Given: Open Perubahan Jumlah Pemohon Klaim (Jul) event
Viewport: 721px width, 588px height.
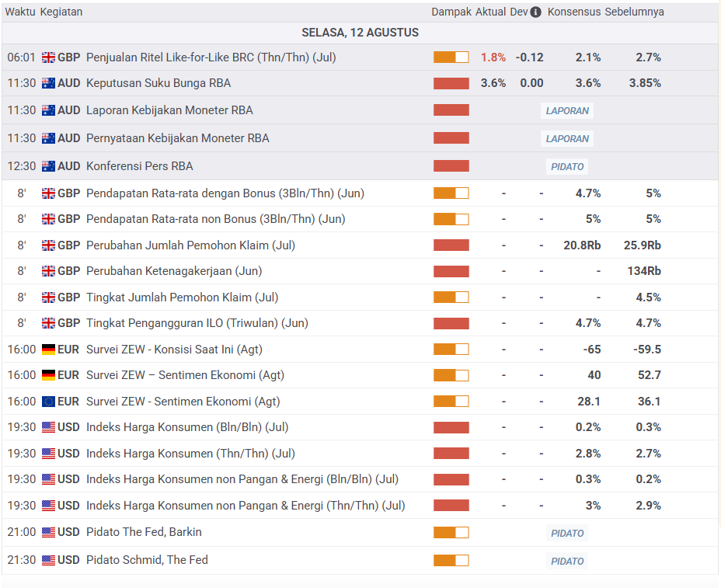Looking at the screenshot, I should click(x=190, y=245).
